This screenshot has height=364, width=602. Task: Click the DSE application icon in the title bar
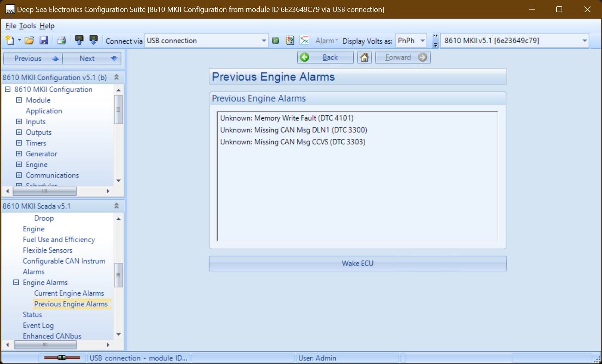[10, 9]
